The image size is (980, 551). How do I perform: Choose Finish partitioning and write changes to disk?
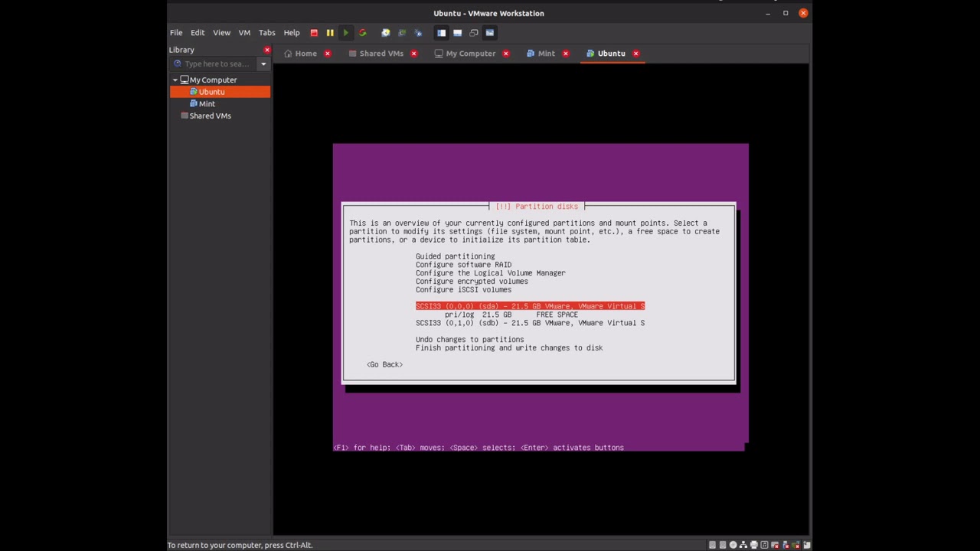tap(509, 348)
